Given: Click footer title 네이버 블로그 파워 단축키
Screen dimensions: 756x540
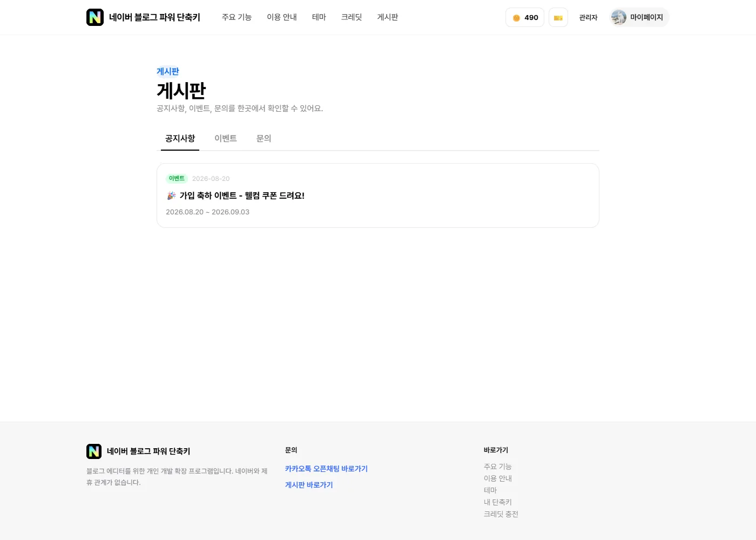Looking at the screenshot, I should coord(148,451).
